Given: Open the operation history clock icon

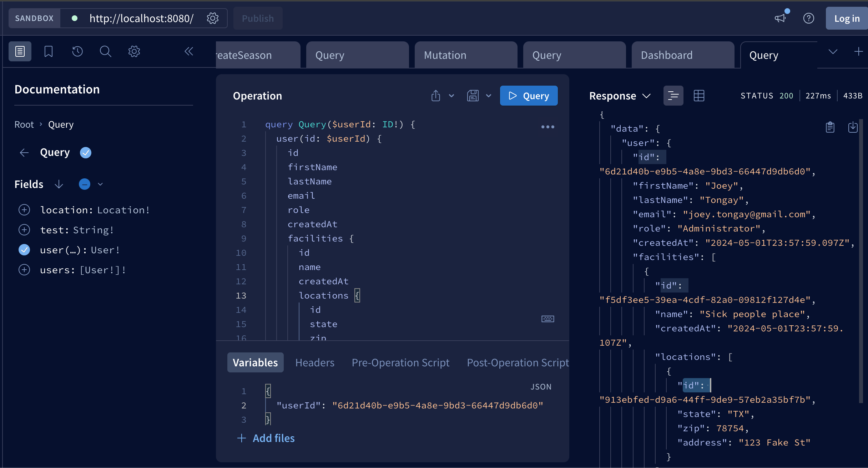Looking at the screenshot, I should (x=77, y=51).
